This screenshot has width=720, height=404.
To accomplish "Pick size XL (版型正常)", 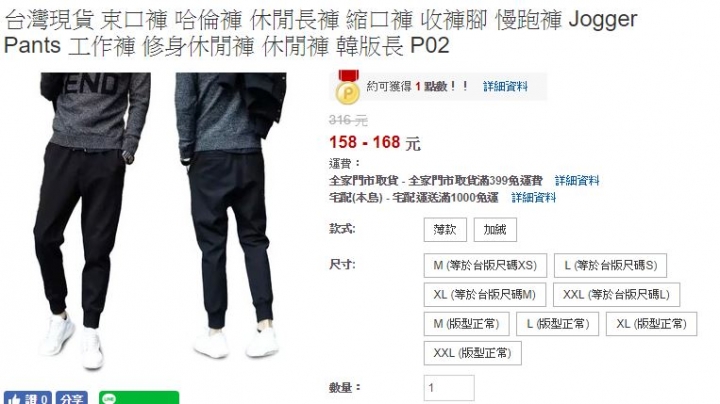I will pos(652,324).
